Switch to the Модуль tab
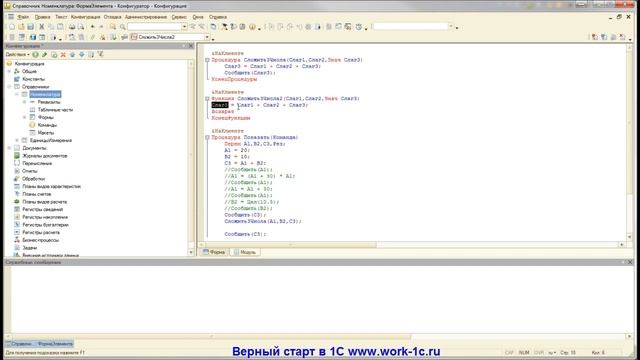The width and height of the screenshot is (640, 360). pyautogui.click(x=245, y=252)
